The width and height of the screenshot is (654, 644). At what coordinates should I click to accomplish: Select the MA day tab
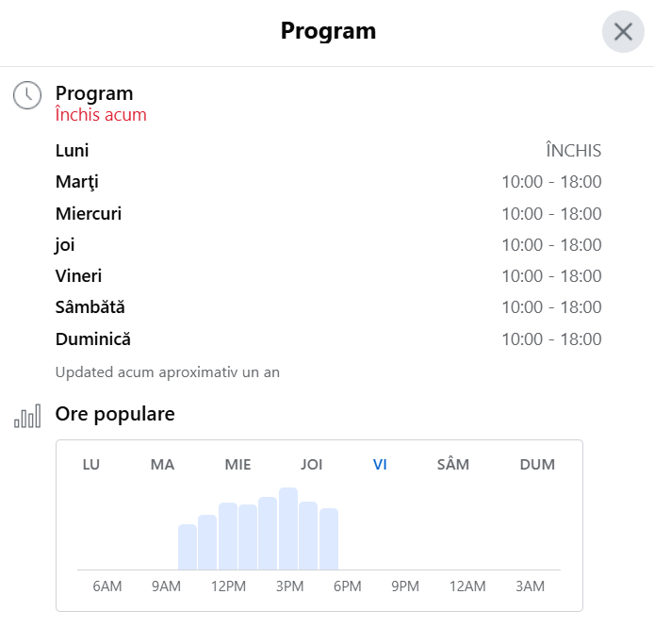162,464
